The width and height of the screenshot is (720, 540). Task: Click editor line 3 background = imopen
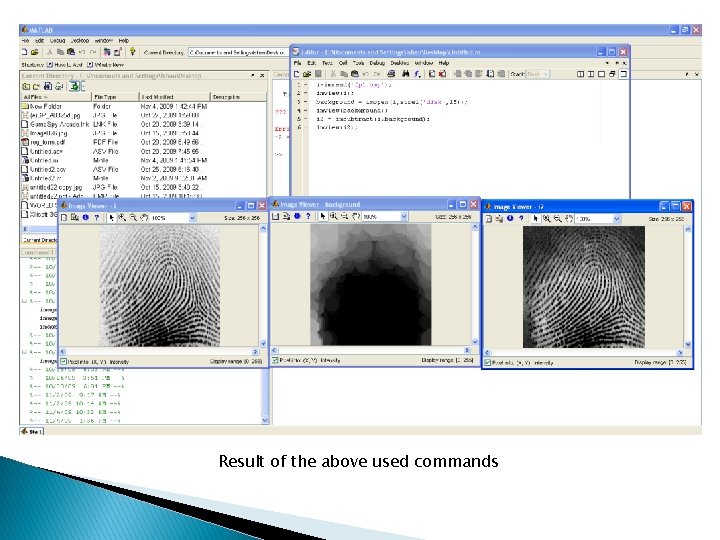tap(392, 102)
